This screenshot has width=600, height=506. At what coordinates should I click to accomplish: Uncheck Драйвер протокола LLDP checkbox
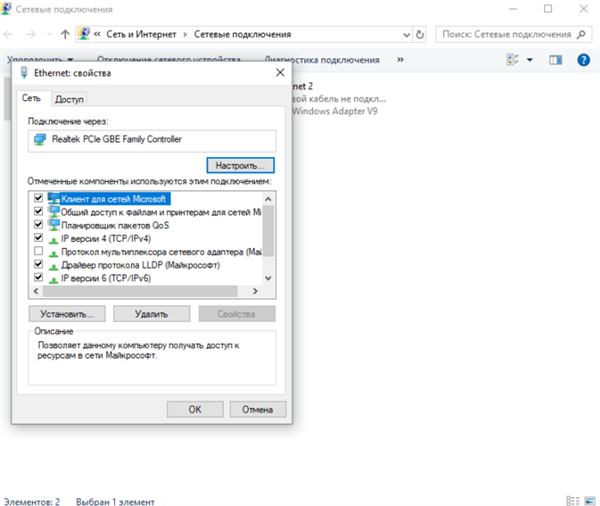tap(38, 264)
